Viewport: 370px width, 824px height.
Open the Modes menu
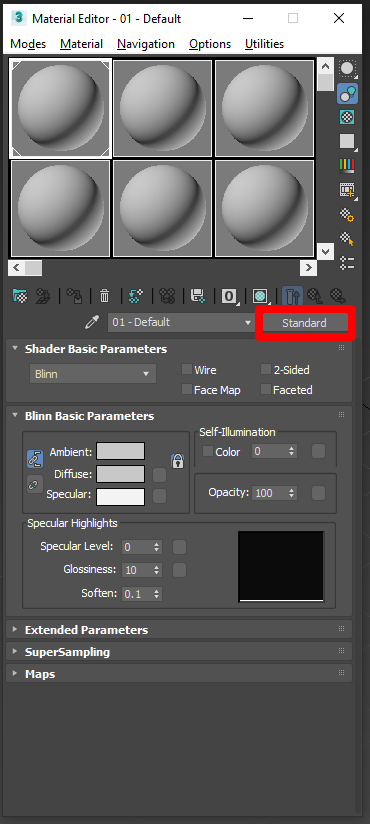pyautogui.click(x=28, y=44)
